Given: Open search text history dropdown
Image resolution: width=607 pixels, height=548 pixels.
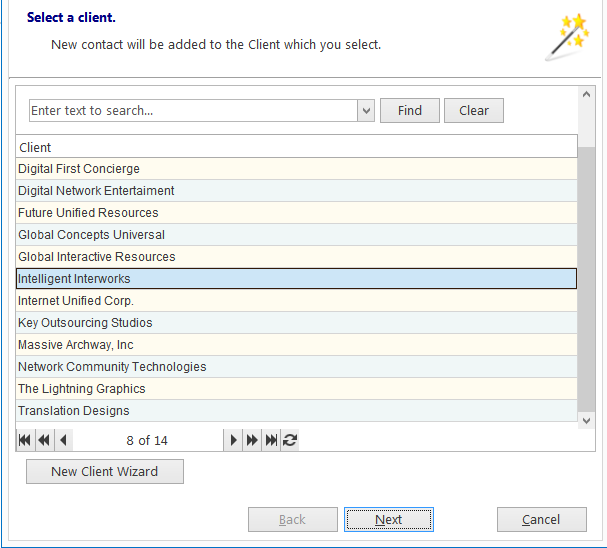Looking at the screenshot, I should [x=366, y=111].
